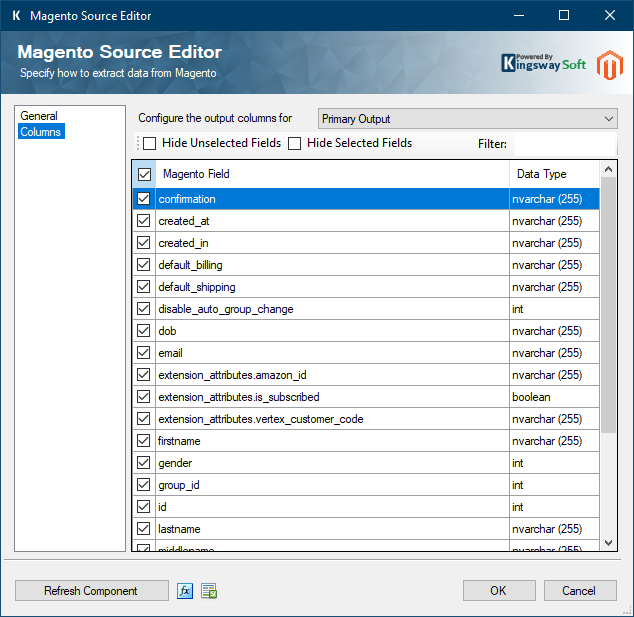Image resolution: width=634 pixels, height=617 pixels.
Task: Uncheck the disable_auto_group_change checkbox
Action: [144, 308]
